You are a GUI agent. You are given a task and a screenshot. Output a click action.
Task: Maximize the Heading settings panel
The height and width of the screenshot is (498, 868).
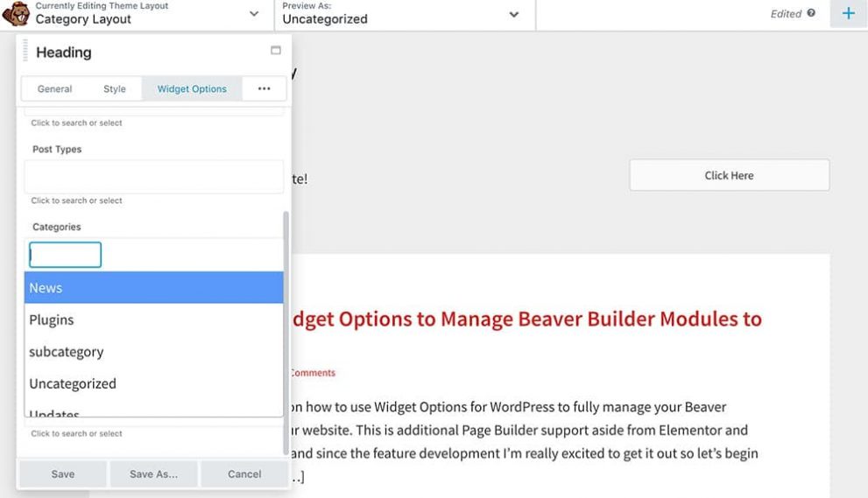276,51
